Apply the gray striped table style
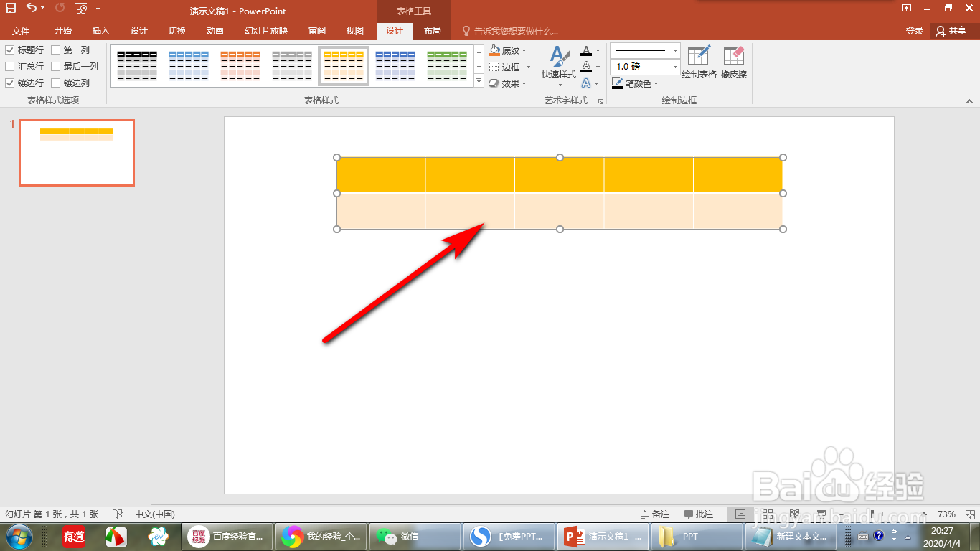Screen dimensions: 980x551 pos(292,66)
